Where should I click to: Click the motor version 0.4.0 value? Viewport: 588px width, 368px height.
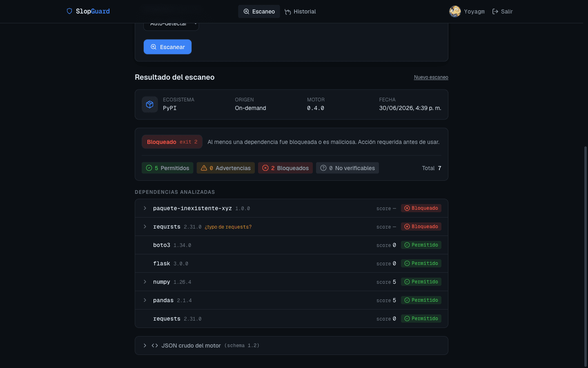316,108
